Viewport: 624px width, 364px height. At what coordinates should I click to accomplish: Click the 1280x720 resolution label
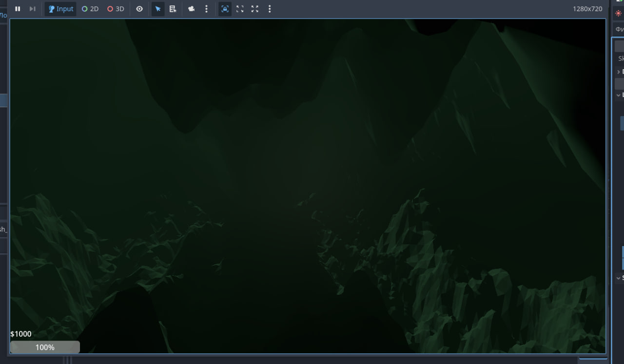(x=587, y=9)
